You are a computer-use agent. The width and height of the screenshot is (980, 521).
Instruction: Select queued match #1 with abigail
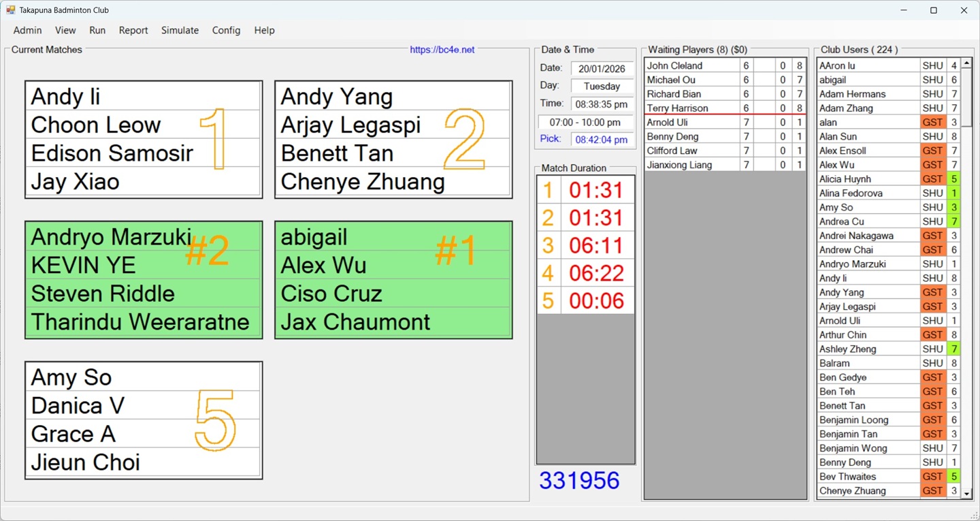coord(393,280)
